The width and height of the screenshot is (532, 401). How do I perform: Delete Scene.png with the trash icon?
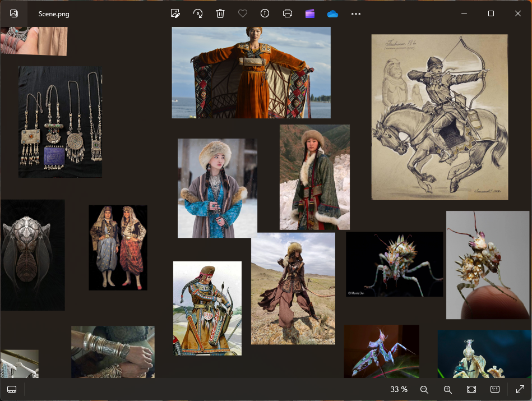[x=220, y=13]
